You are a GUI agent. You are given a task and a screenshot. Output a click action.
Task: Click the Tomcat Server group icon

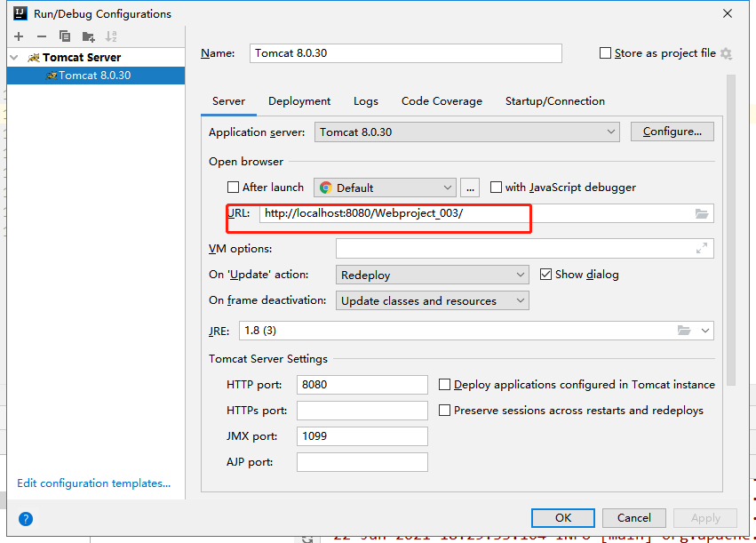pos(33,58)
